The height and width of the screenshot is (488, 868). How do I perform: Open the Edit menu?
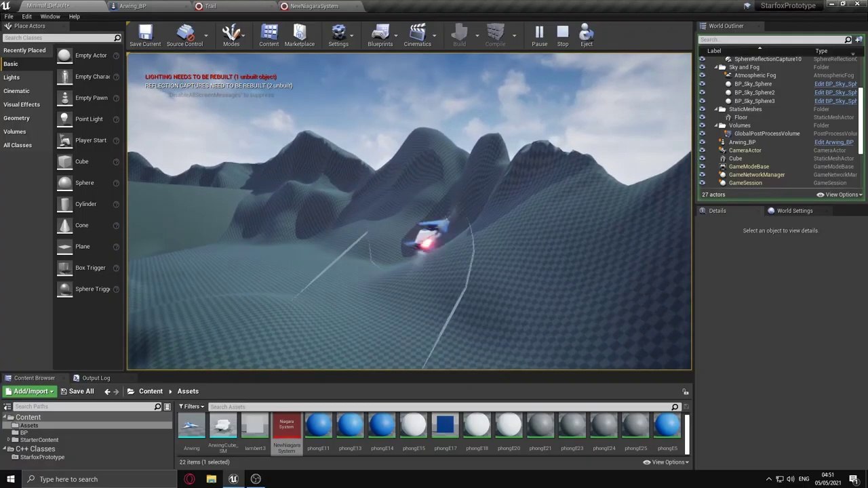(26, 16)
